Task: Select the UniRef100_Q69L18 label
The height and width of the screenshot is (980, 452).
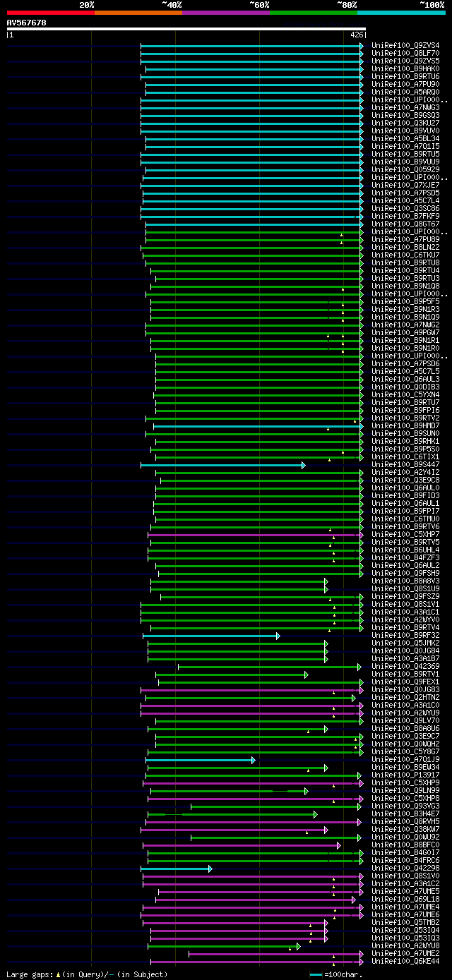Action: pos(406,899)
